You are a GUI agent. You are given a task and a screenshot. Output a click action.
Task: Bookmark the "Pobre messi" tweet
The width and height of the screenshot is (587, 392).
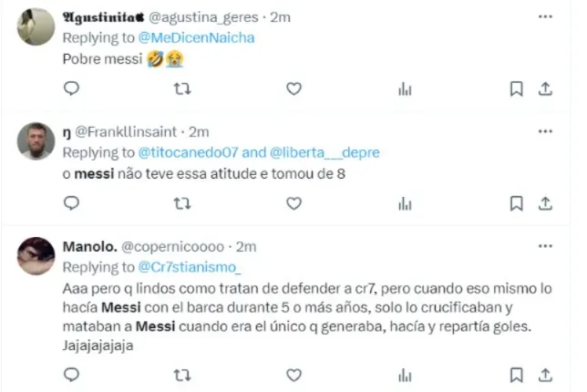coord(516,88)
